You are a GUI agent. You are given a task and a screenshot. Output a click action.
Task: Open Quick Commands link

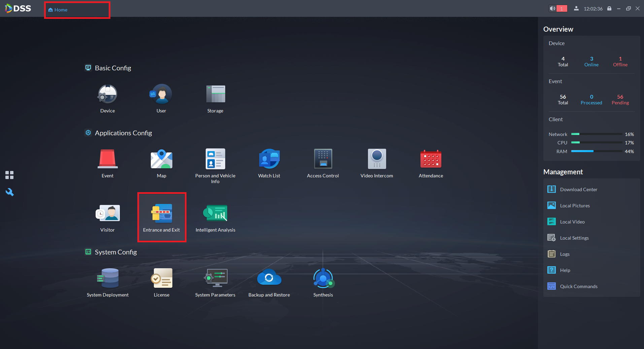click(578, 286)
